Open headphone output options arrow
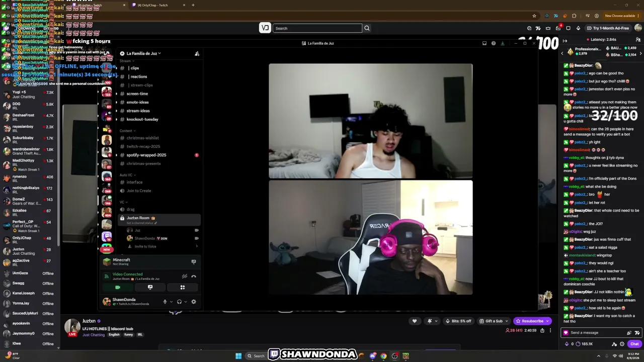 (186, 302)
